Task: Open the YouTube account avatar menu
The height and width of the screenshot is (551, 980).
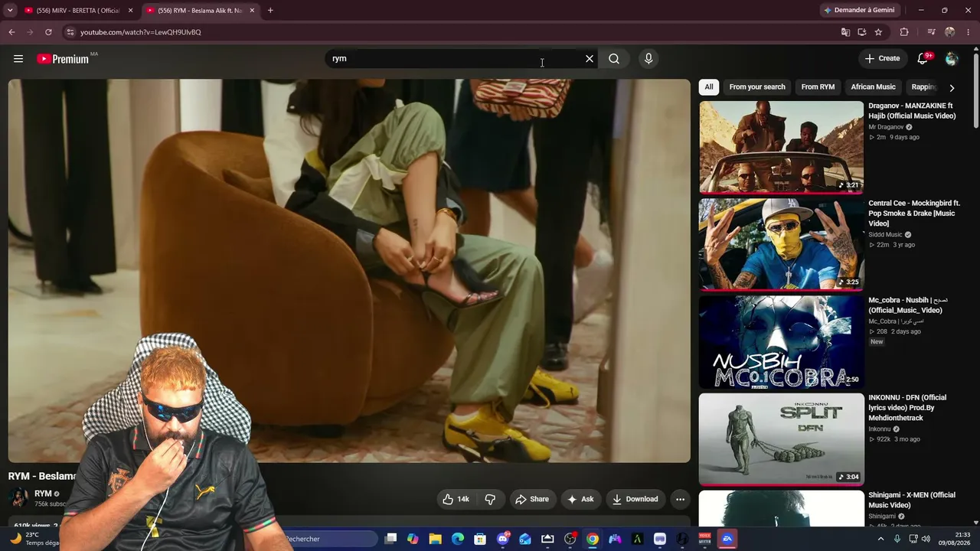Action: 952,59
